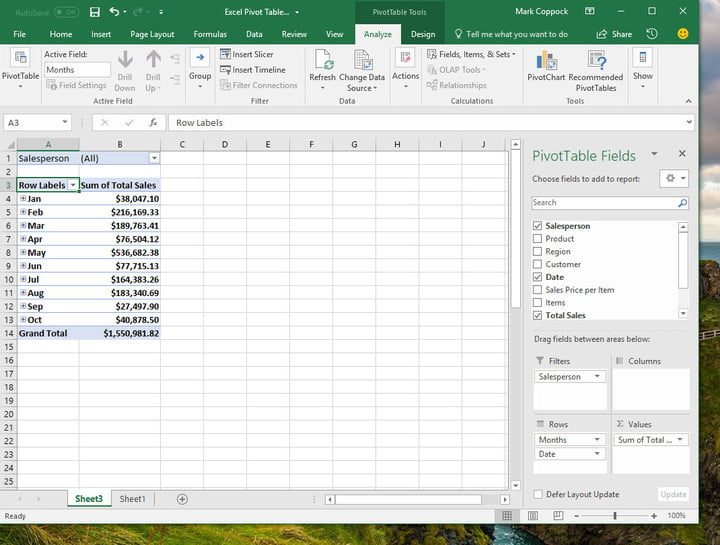Click the Save icon in the title bar
720x545 pixels.
[94, 11]
